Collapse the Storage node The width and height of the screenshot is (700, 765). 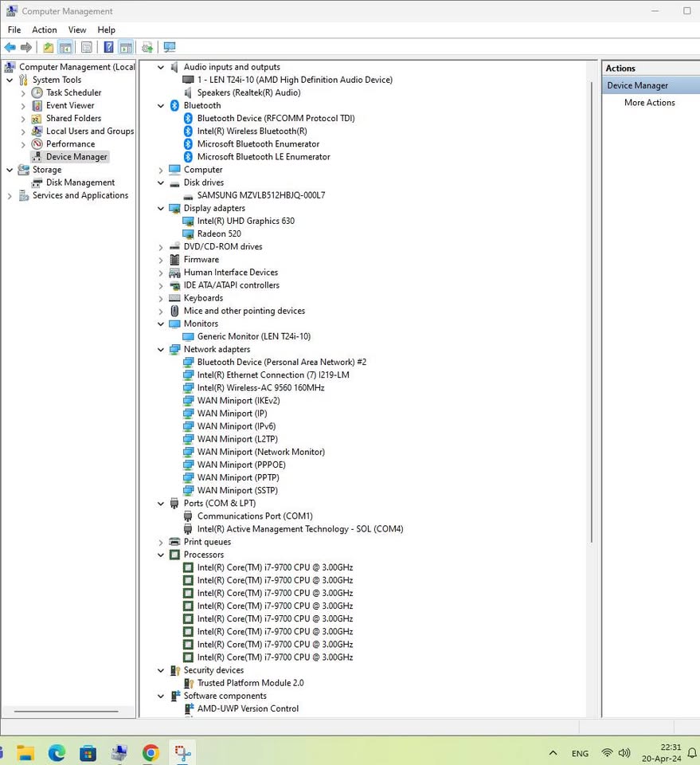pyautogui.click(x=10, y=170)
